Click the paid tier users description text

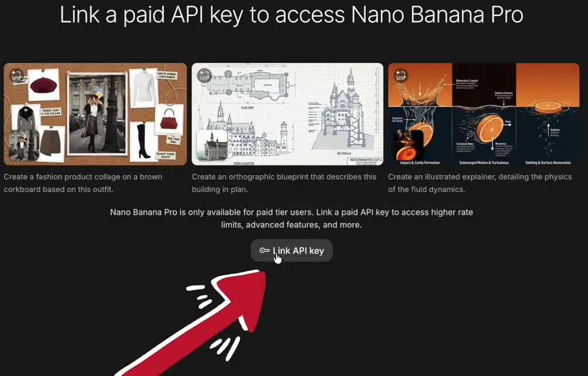(x=291, y=219)
